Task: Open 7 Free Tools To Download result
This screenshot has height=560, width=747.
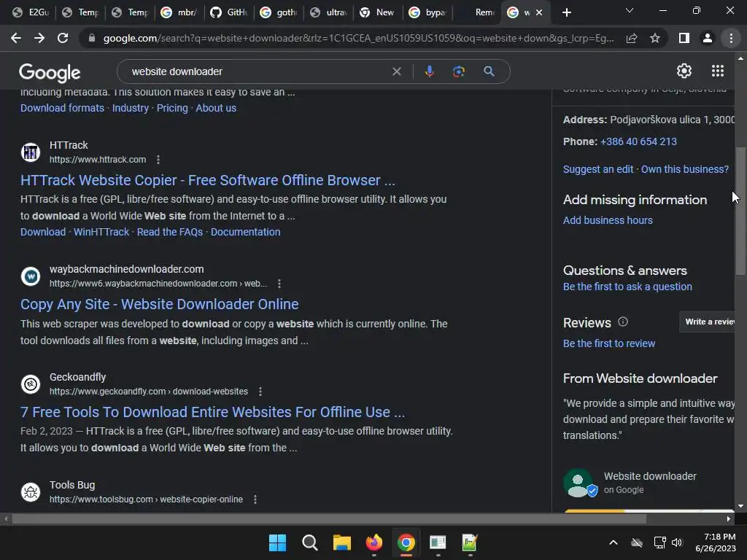Action: 212,412
